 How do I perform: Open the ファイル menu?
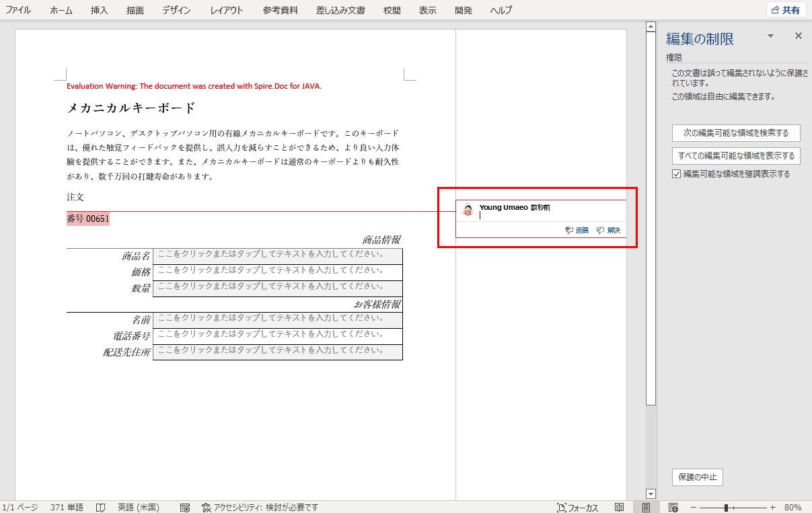18,10
